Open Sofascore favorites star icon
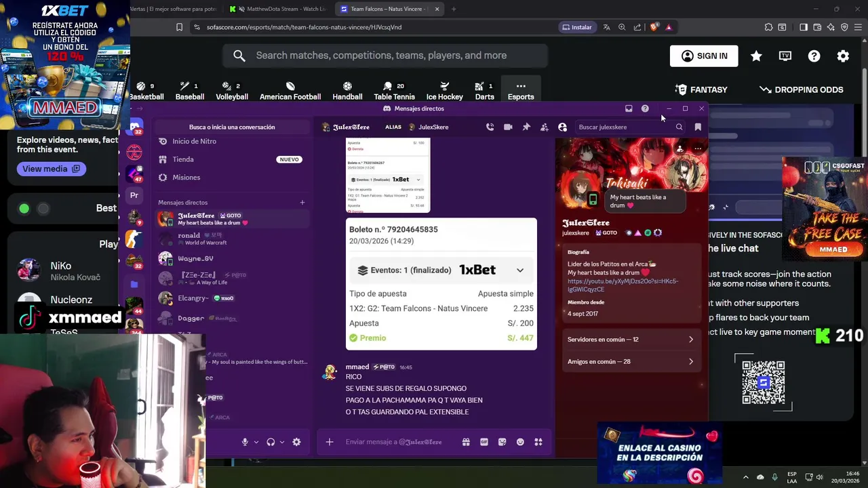 pyautogui.click(x=756, y=56)
